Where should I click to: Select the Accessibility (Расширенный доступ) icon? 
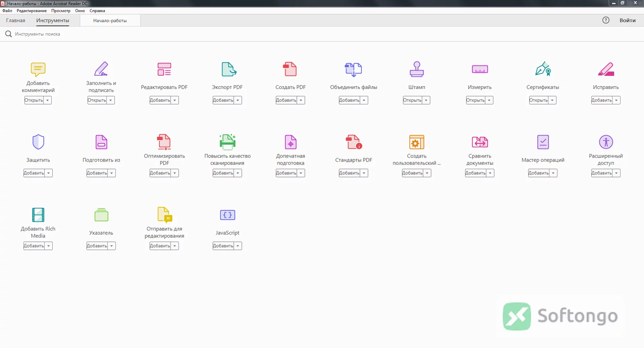(606, 142)
